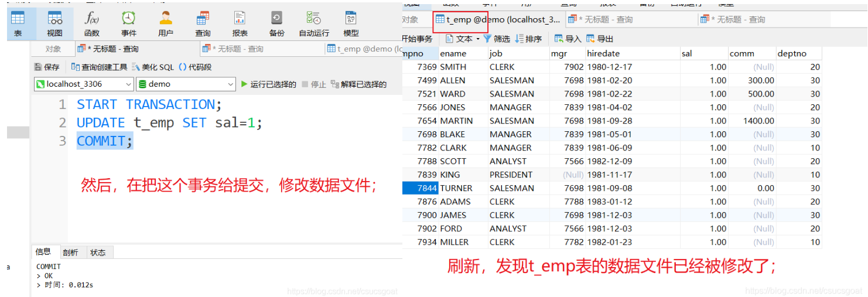This screenshot has height=297, width=868.
Task: Select the t_emp @demo (localhost_3... tab in the table window
Action: click(498, 19)
